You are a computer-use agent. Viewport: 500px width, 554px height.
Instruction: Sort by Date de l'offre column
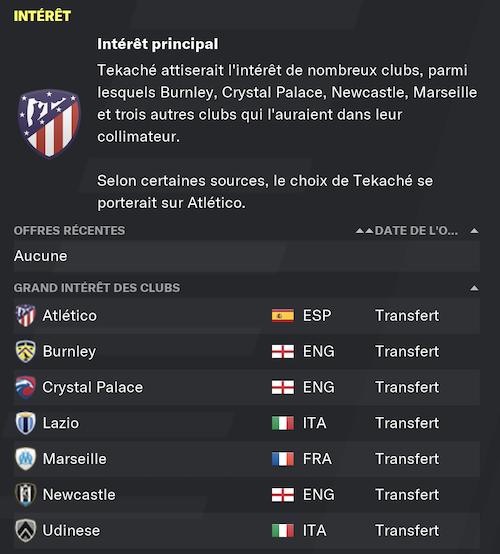[416, 231]
